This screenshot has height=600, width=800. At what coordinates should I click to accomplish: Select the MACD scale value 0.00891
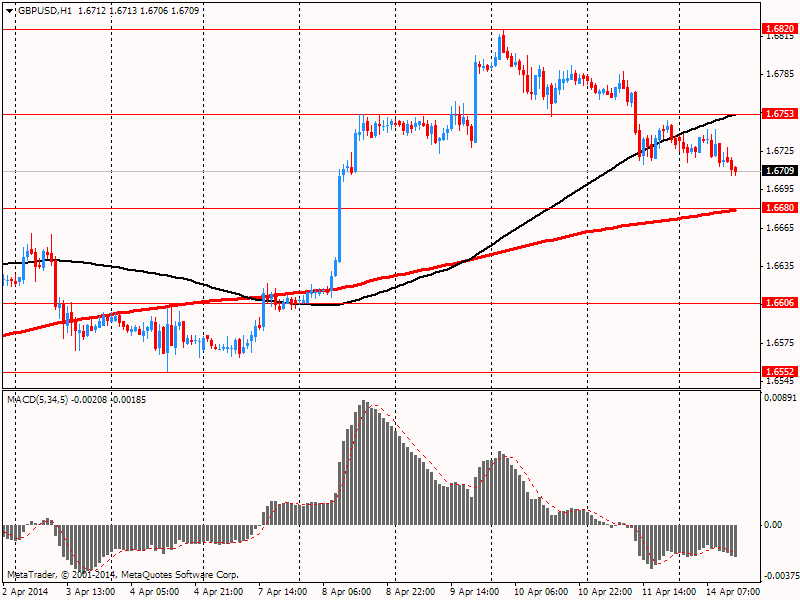781,397
